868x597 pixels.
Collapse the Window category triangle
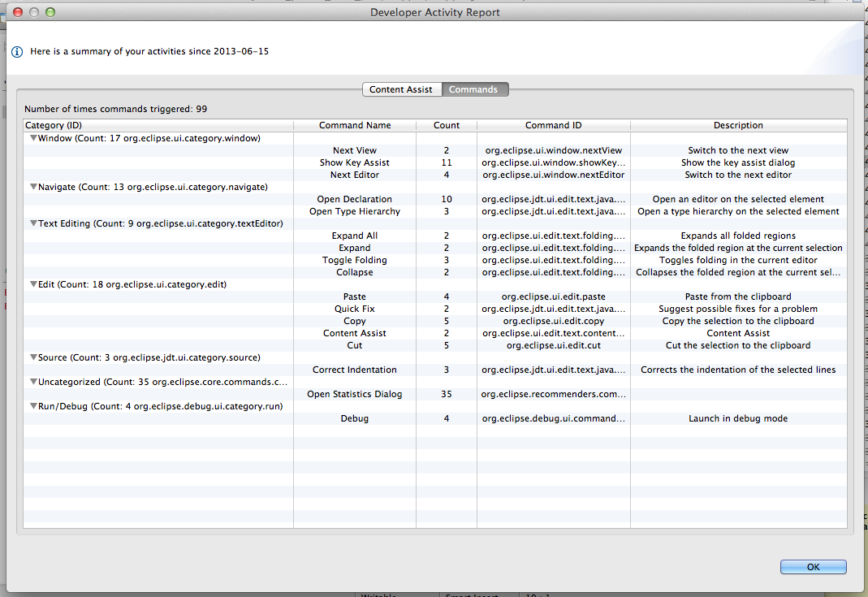click(33, 138)
